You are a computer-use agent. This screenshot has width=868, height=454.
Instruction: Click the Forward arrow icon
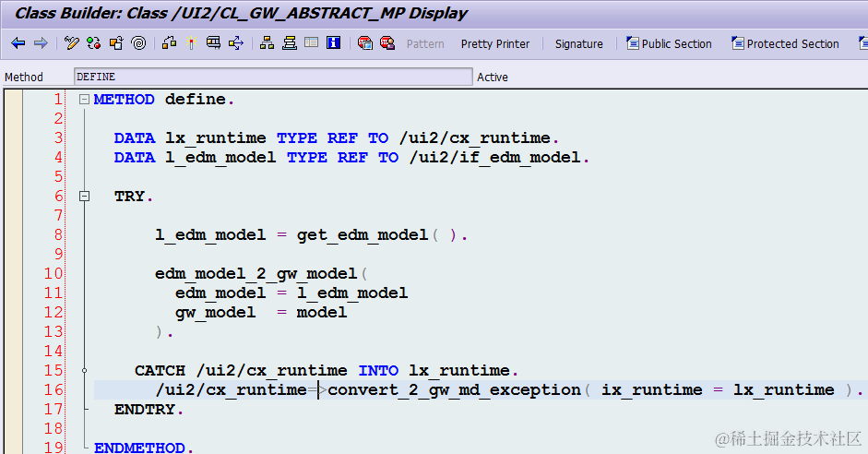[x=41, y=43]
